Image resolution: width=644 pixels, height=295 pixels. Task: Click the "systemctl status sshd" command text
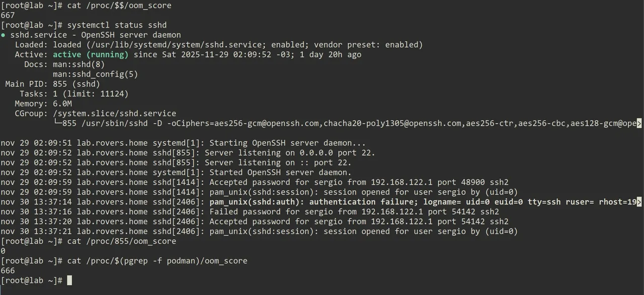(x=117, y=25)
